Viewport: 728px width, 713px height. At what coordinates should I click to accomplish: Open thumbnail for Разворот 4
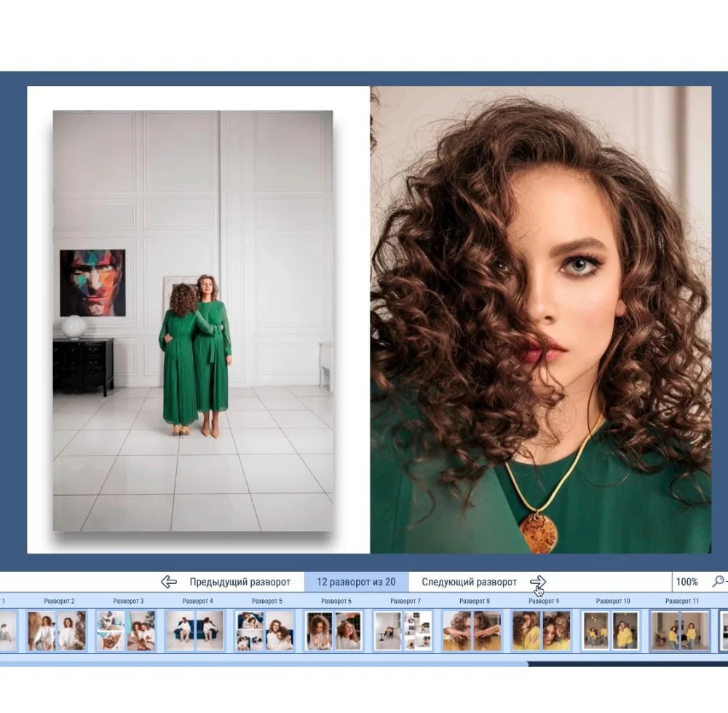[x=195, y=631]
